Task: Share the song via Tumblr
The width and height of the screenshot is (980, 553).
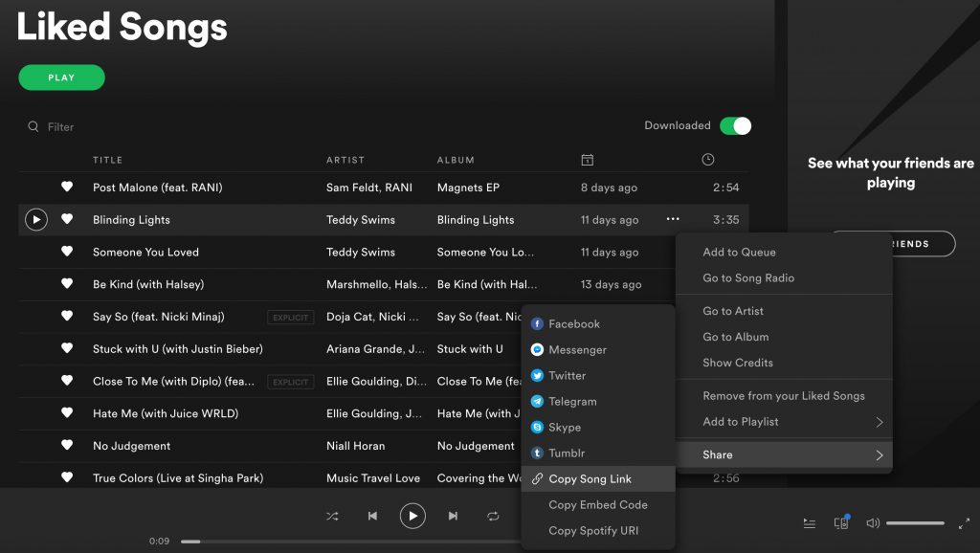Action: 598,453
